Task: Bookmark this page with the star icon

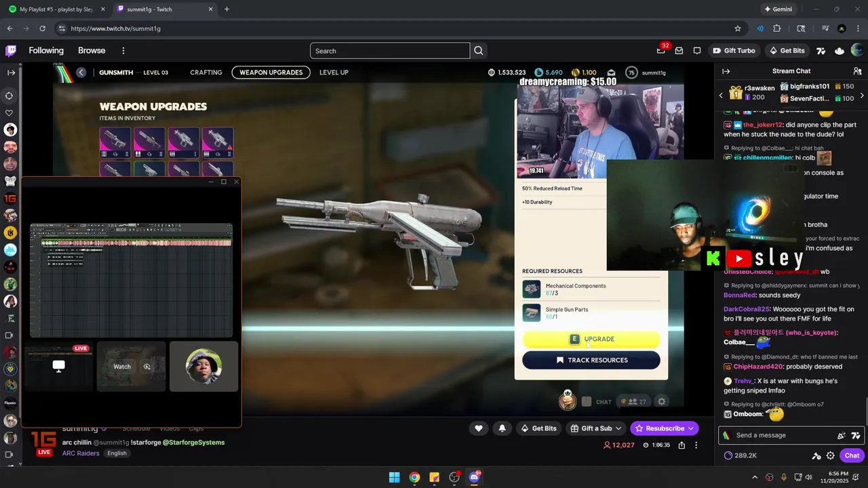Action: pyautogui.click(x=738, y=28)
